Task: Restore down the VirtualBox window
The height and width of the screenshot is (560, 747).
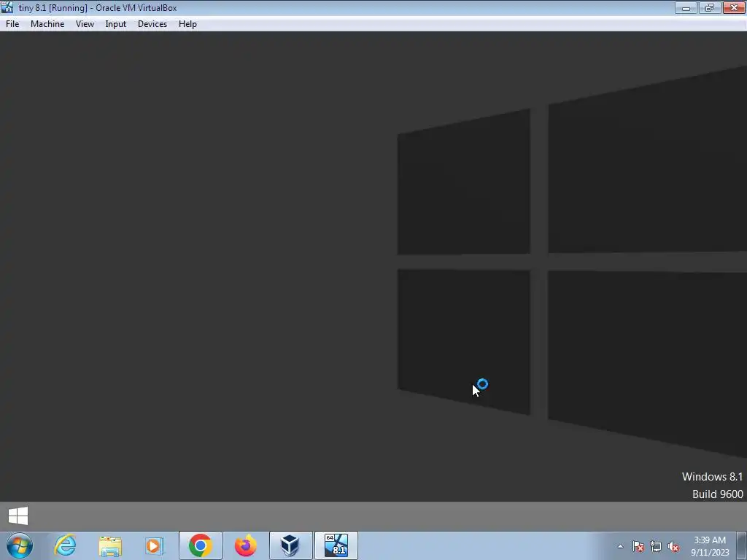Action: tap(709, 7)
